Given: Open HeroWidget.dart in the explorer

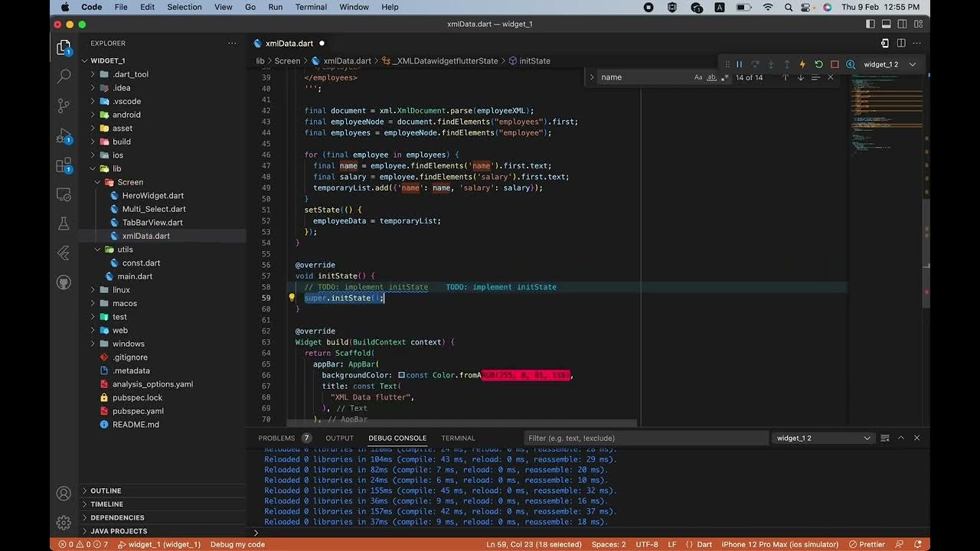Looking at the screenshot, I should point(153,195).
